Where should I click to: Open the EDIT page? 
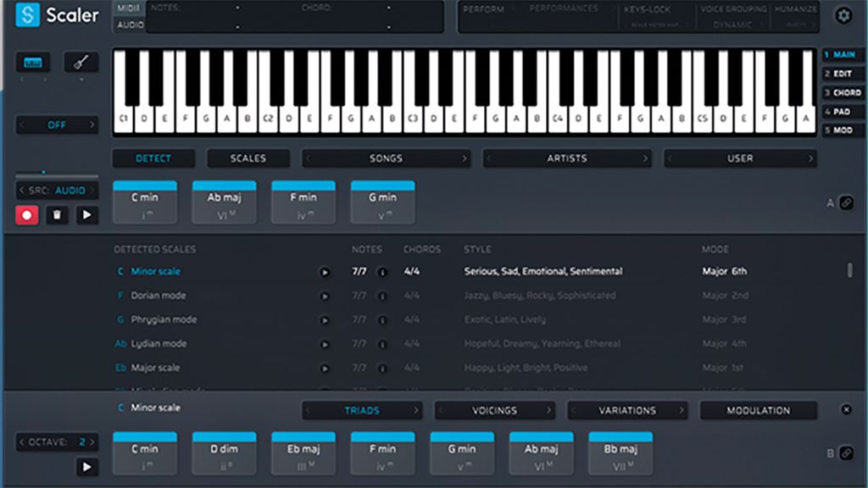pyautogui.click(x=843, y=74)
